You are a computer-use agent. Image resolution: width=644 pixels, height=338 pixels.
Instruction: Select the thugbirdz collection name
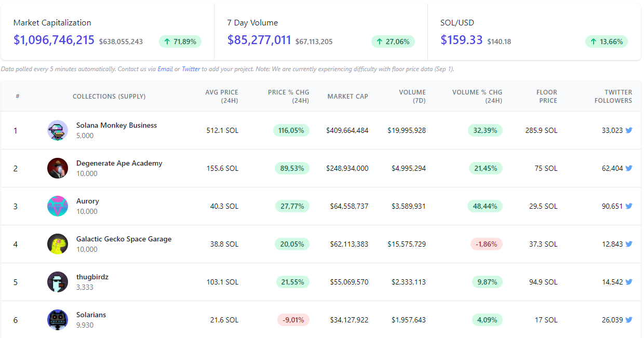pyautogui.click(x=92, y=277)
